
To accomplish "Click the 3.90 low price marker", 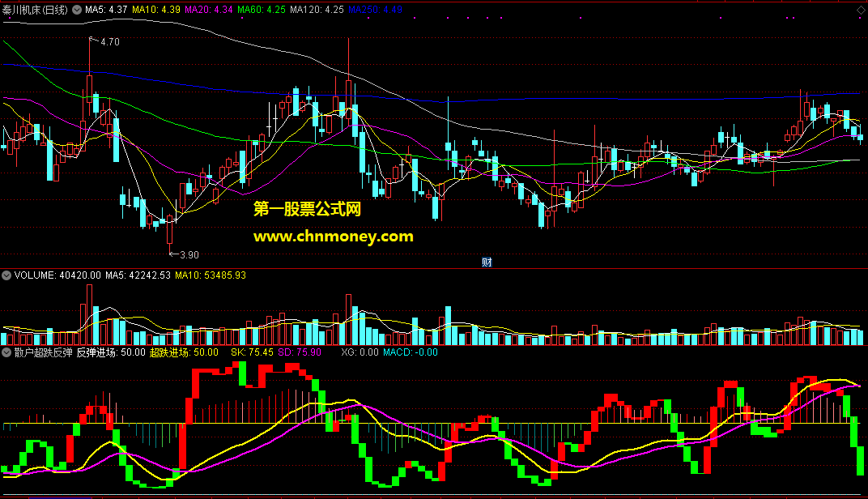I will [189, 254].
